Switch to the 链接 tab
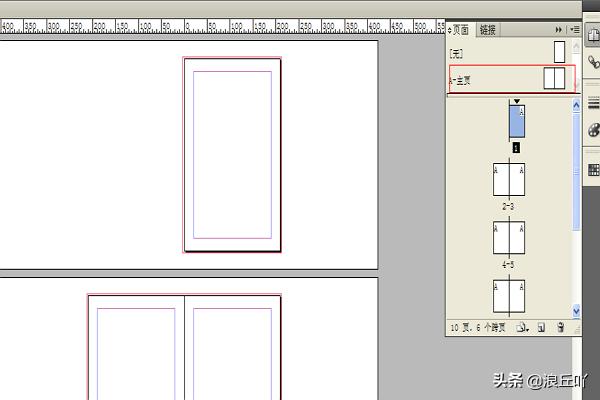 (487, 30)
